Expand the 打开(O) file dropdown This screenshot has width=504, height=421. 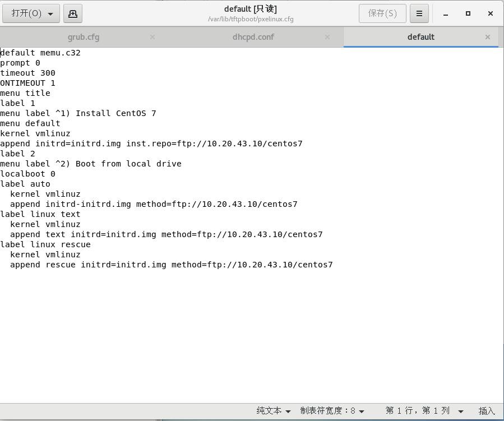[x=31, y=13]
